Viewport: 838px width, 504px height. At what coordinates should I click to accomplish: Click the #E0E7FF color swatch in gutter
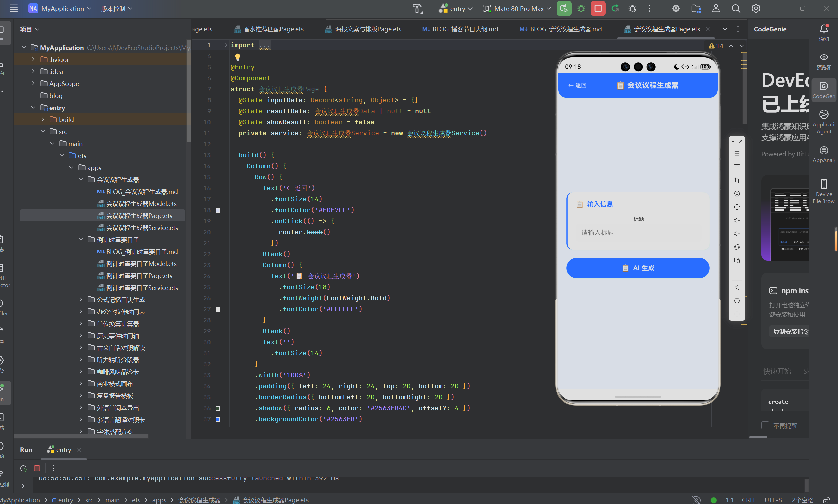tap(218, 210)
